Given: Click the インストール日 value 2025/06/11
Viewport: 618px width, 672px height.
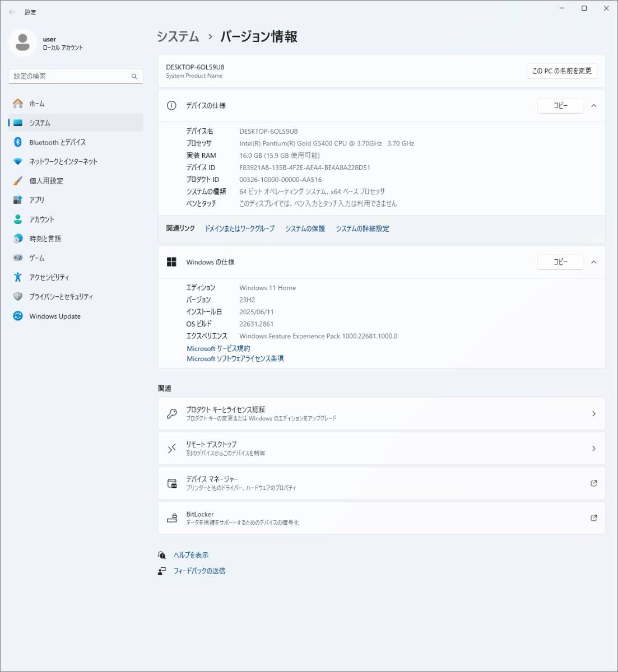Looking at the screenshot, I should [257, 312].
